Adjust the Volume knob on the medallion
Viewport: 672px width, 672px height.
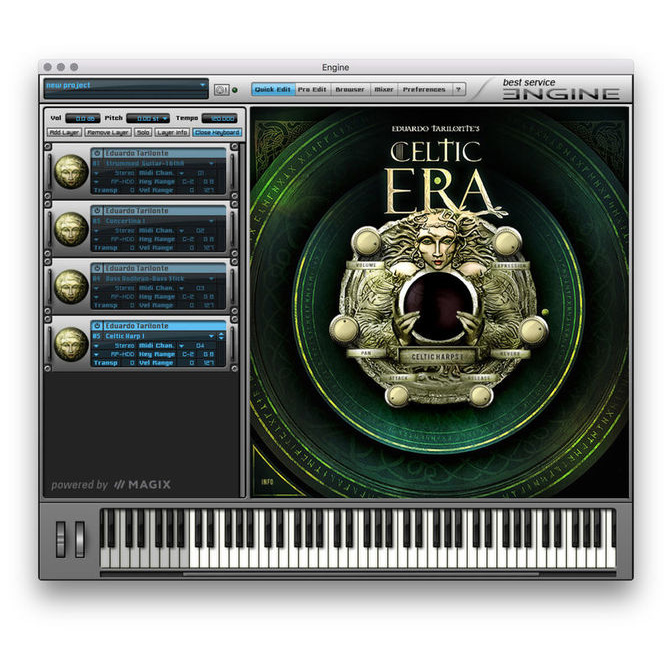pos(366,241)
